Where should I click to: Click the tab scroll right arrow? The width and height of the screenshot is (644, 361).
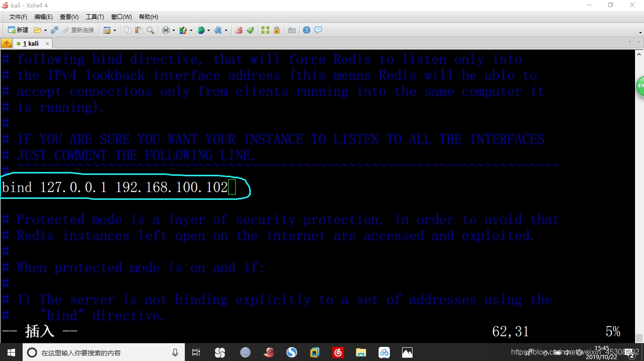click(x=639, y=42)
